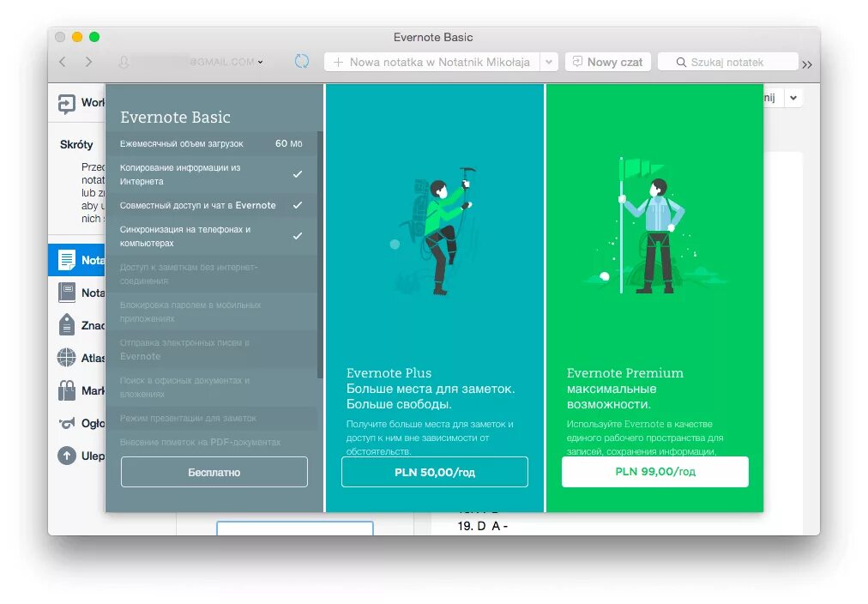Click the sync circular arrows icon
The image size is (868, 604).
(x=302, y=62)
